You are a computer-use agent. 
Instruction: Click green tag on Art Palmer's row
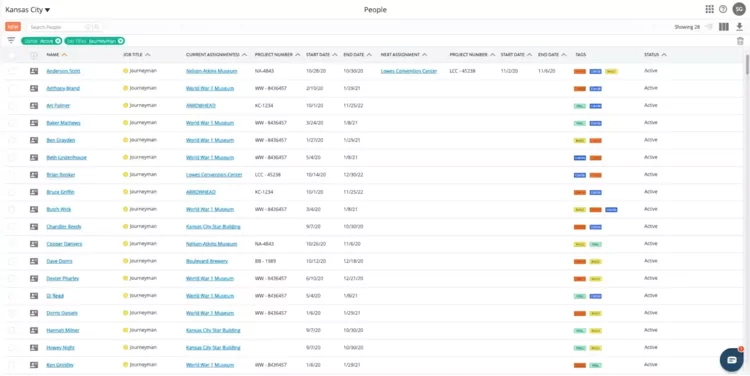coord(580,106)
